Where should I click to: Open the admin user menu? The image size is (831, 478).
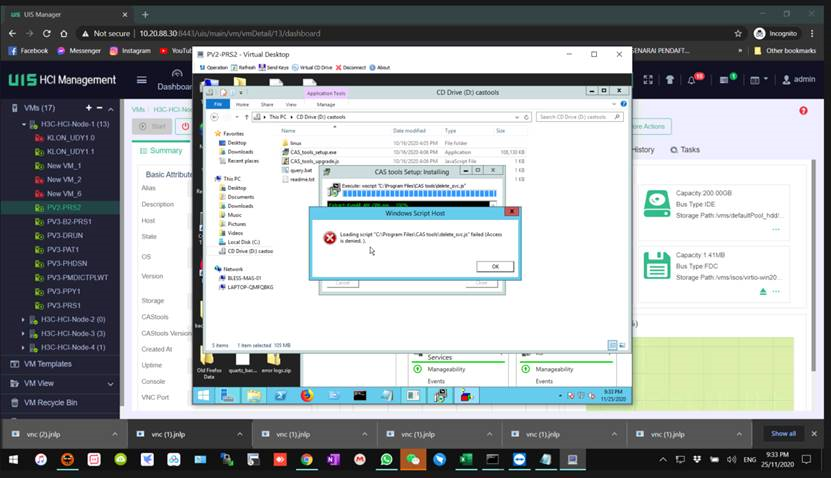point(799,79)
